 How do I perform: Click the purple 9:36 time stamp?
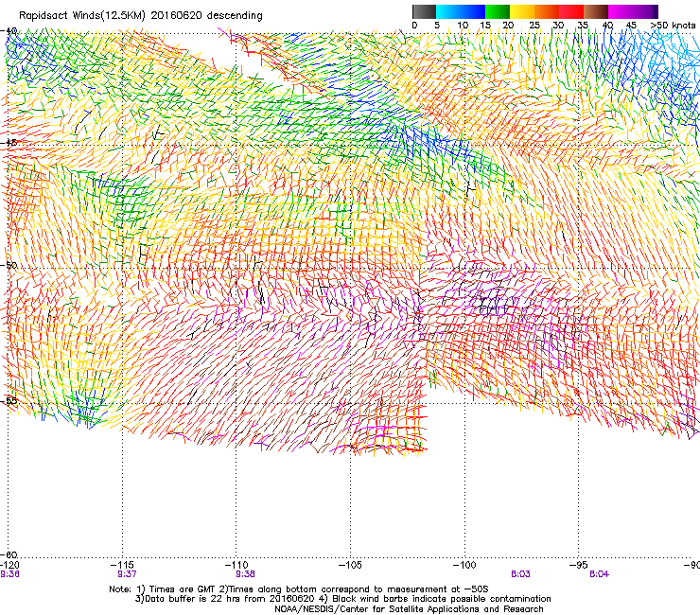point(9,574)
